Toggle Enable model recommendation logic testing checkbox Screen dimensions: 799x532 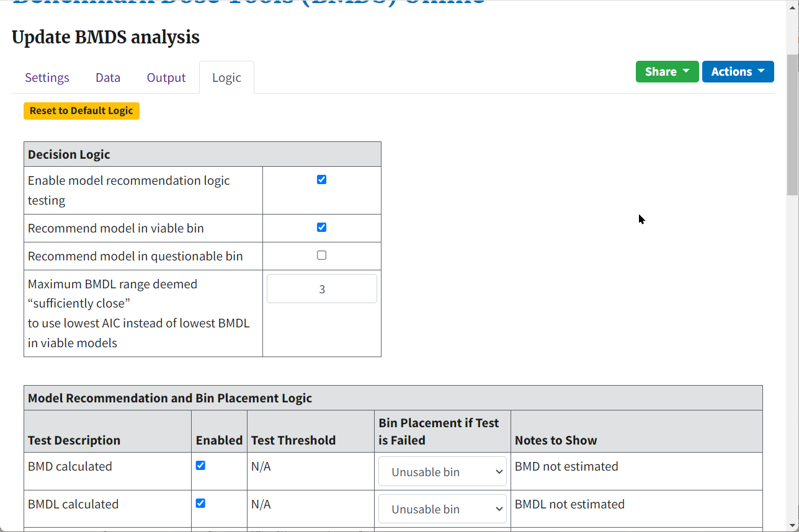[x=321, y=180]
